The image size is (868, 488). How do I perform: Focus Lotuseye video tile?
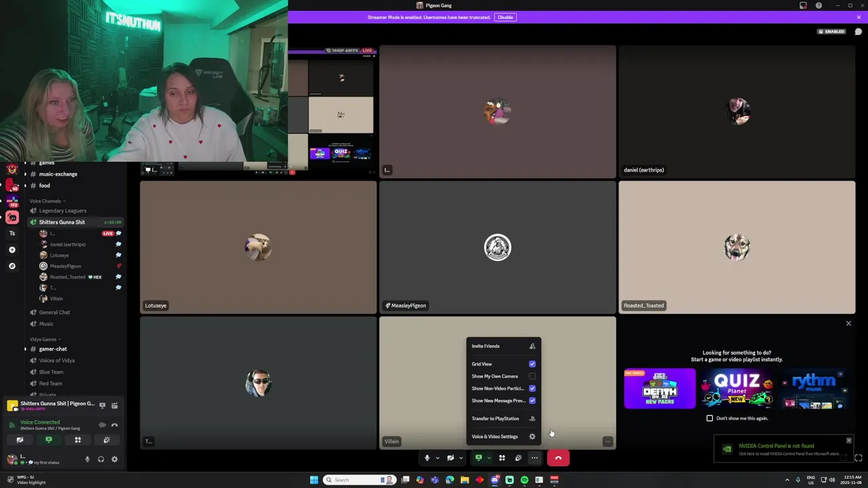click(258, 247)
